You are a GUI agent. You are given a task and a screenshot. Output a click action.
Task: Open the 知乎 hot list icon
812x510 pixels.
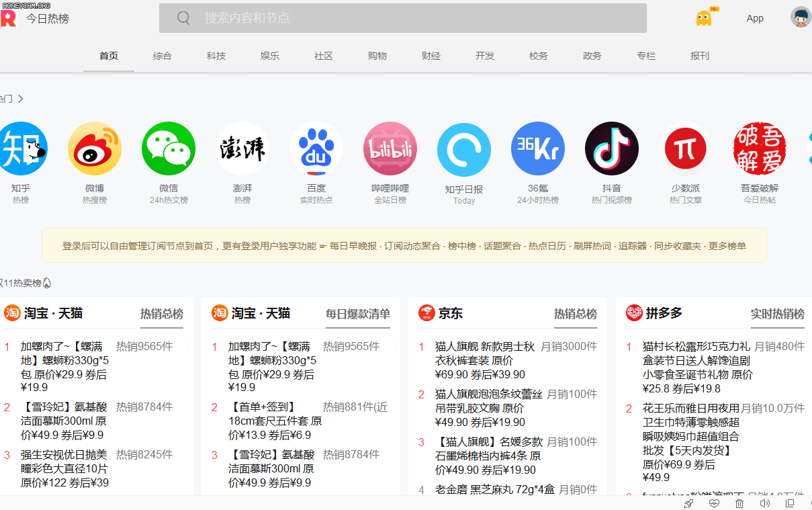(x=21, y=148)
